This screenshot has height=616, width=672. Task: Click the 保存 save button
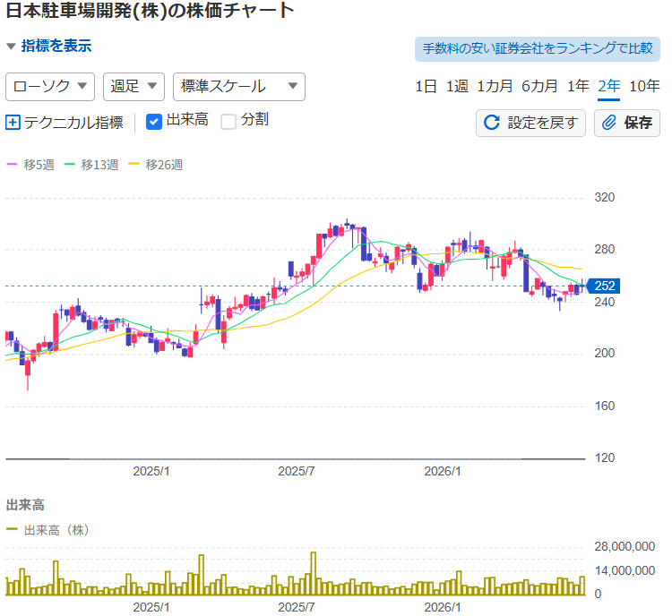[x=627, y=123]
